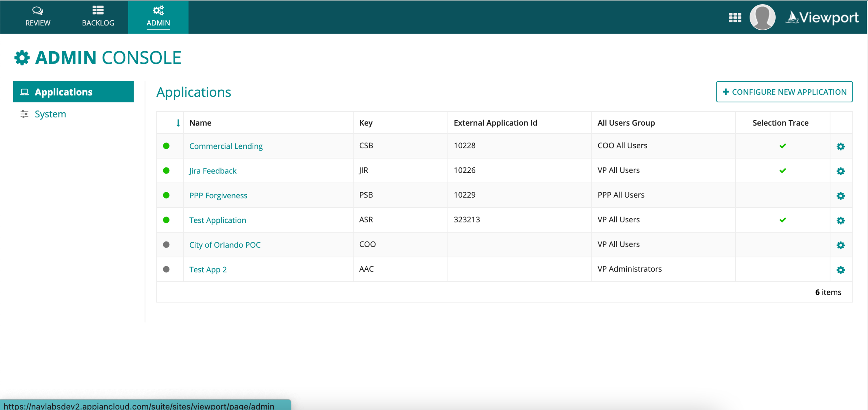Click Configure New Application button
This screenshot has width=868, height=410.
click(784, 92)
